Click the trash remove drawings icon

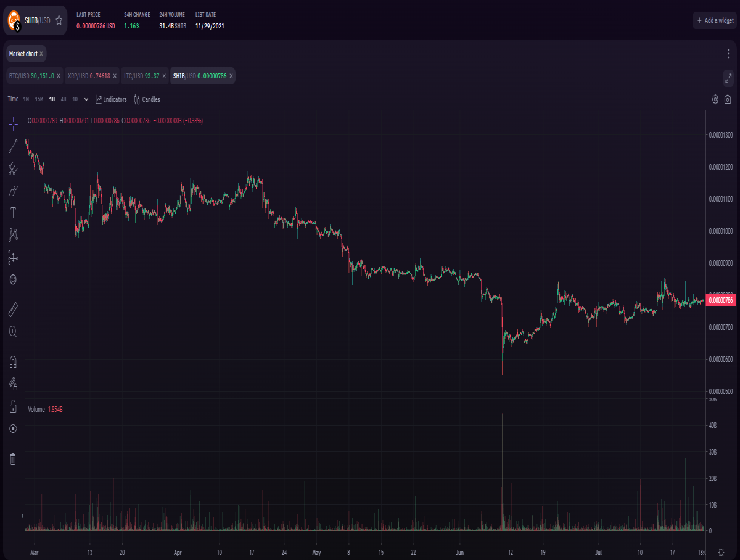13,459
